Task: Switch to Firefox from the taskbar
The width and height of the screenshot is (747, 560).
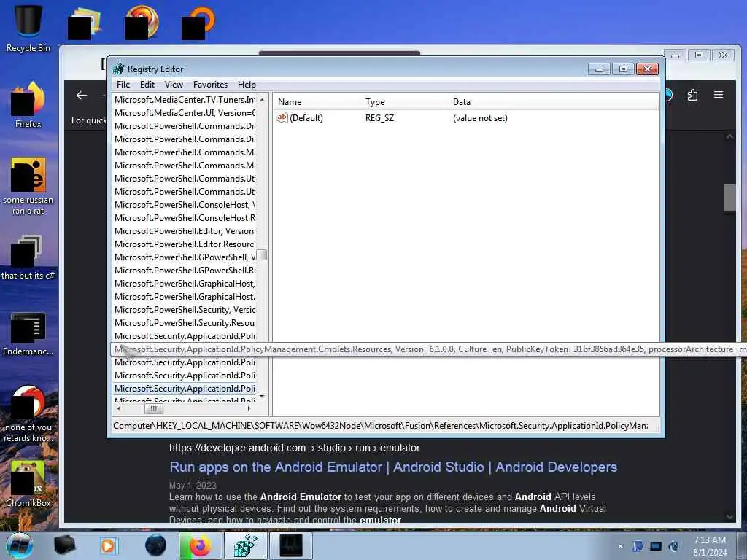Action: 200,545
